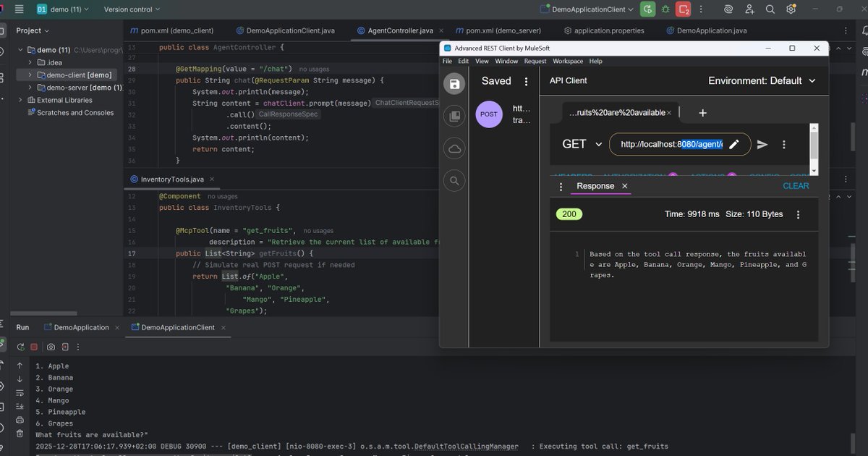Open the Saved requests panel in REST Client
The width and height of the screenshot is (868, 456).
pyautogui.click(x=455, y=84)
